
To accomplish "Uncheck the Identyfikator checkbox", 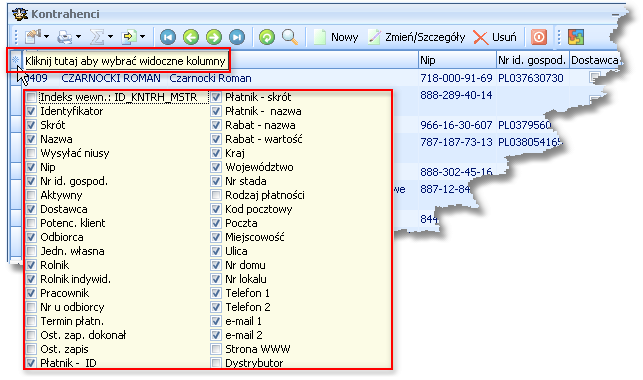I will (31, 111).
